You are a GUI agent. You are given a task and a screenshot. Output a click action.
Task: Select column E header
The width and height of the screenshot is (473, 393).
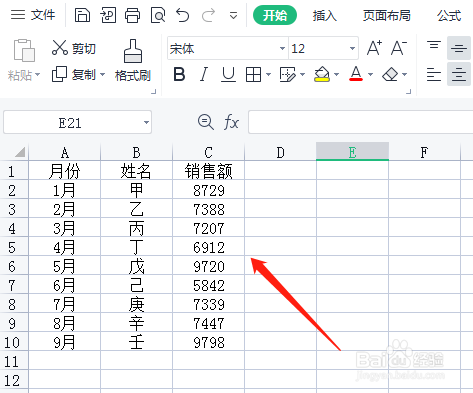(x=352, y=152)
